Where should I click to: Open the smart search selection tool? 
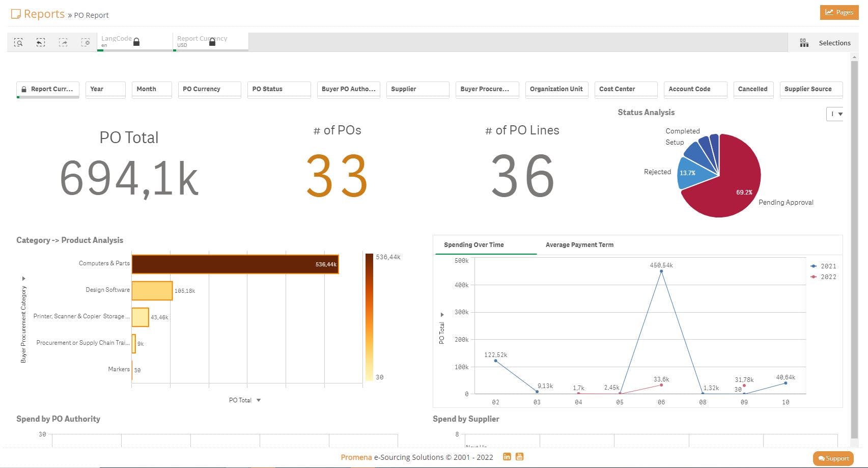click(18, 42)
